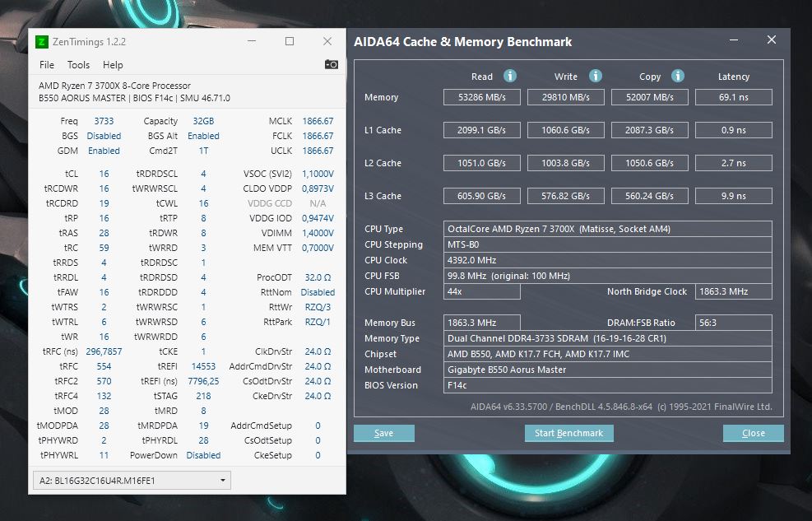The width and height of the screenshot is (812, 521).
Task: Click the BIOS Version F14c field
Action: point(607,385)
